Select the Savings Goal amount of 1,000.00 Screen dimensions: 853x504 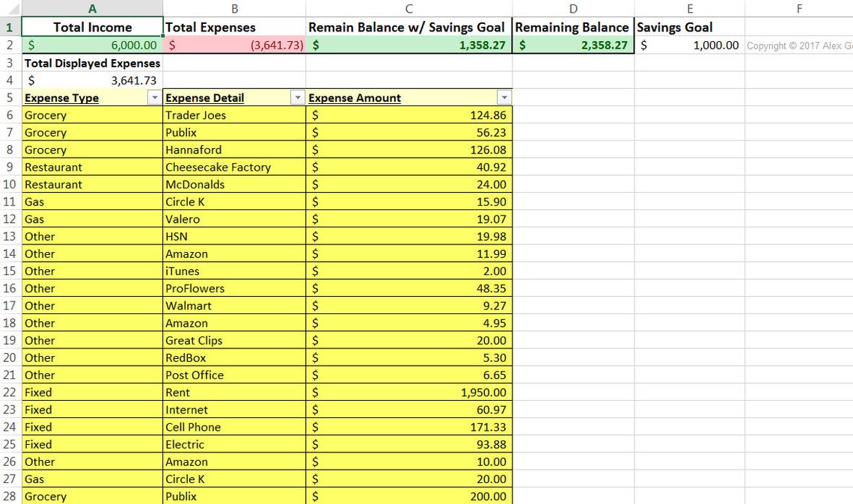click(689, 45)
